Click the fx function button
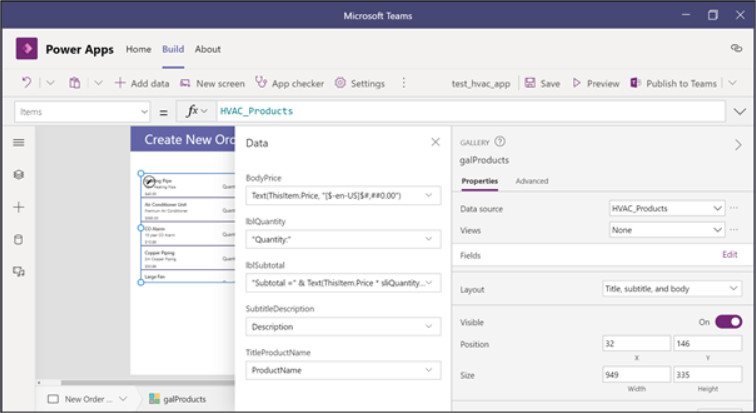The width and height of the screenshot is (756, 413). click(196, 111)
